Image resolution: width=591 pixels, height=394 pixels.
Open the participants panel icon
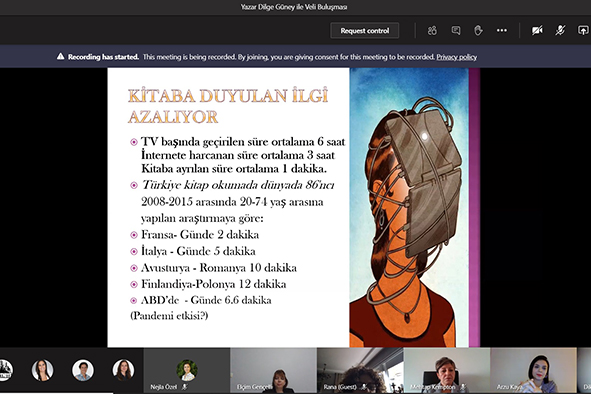click(432, 31)
